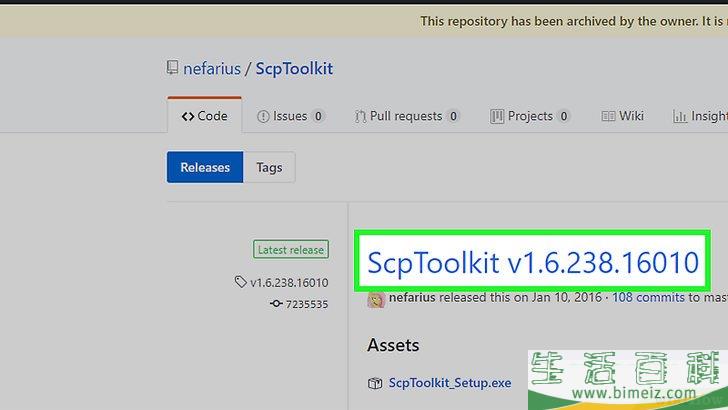Screen dimensions: 728x410
Task: Open the Pull requests tab
Action: (407, 116)
